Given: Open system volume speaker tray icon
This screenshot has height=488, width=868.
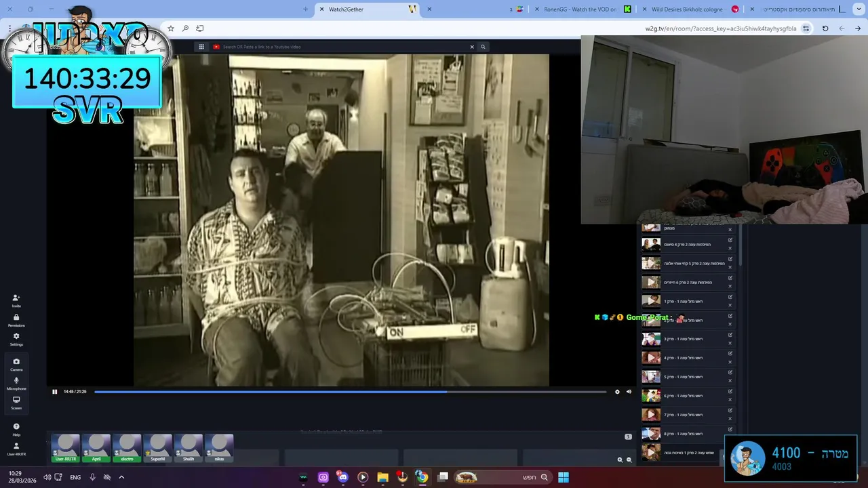Looking at the screenshot, I should coord(47,477).
